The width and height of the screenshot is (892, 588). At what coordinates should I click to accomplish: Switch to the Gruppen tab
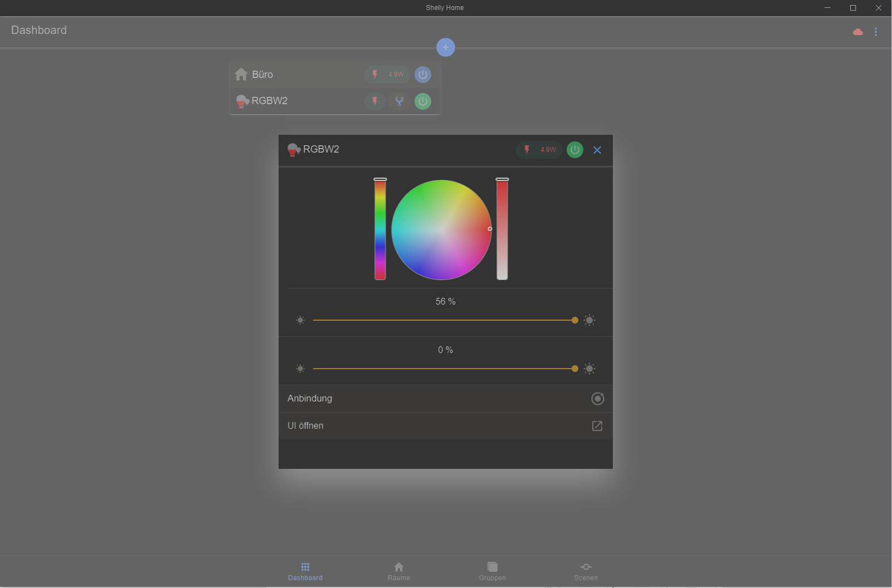pos(493,571)
